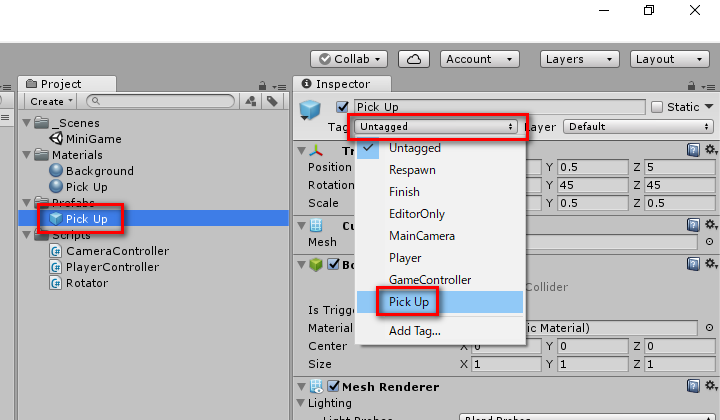Click the Size X field
Screen dimensions: 720x420
click(x=506, y=364)
